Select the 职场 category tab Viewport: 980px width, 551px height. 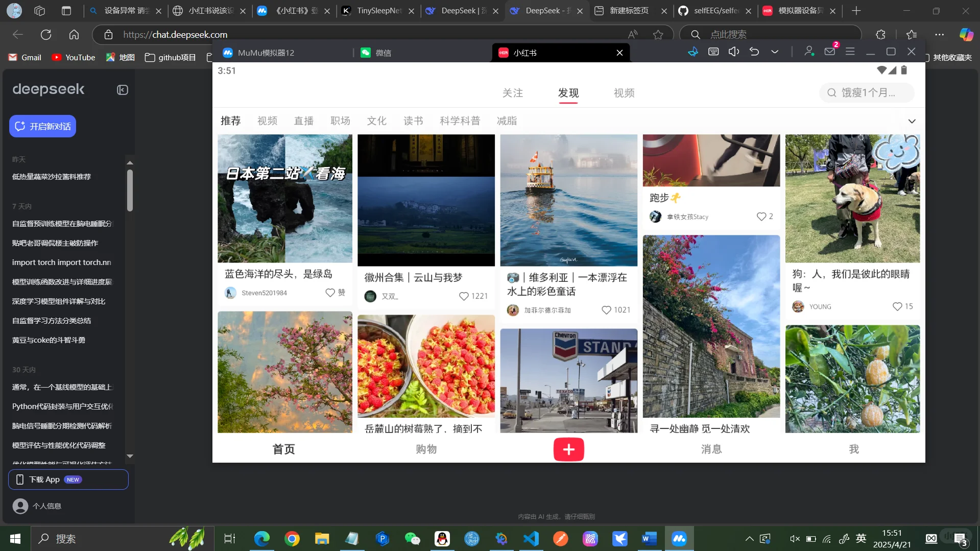(x=340, y=120)
